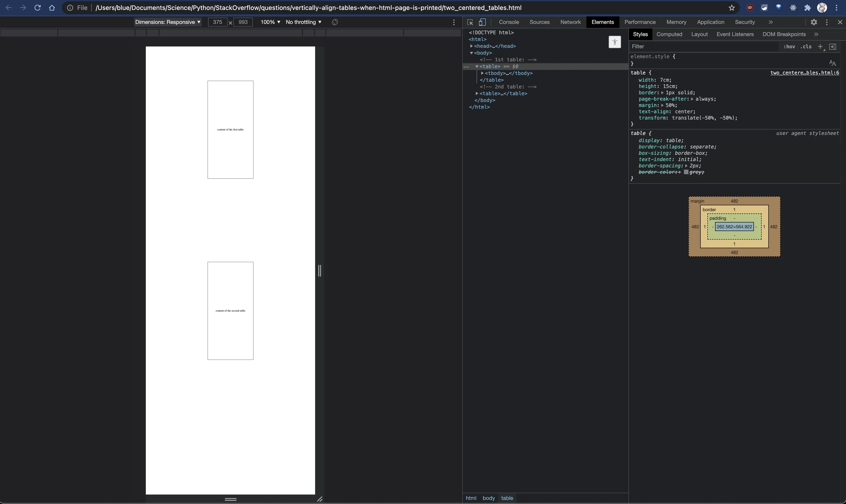Toggle the device toolbar icon
This screenshot has height=504, width=846.
tap(482, 22)
